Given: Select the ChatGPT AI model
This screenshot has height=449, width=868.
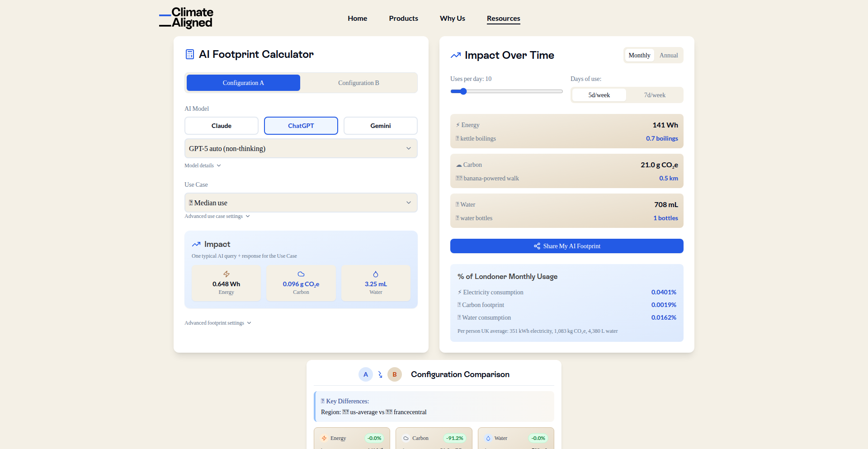Looking at the screenshot, I should 301,126.
